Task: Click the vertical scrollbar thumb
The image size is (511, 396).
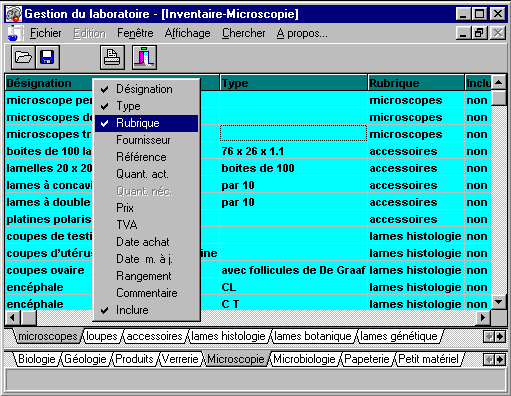Action: 499,98
